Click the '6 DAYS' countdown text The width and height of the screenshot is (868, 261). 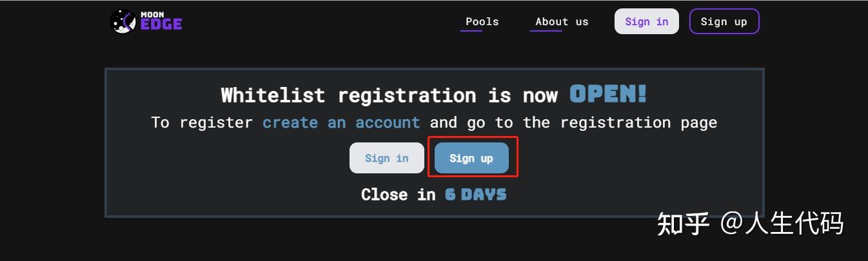point(476,195)
